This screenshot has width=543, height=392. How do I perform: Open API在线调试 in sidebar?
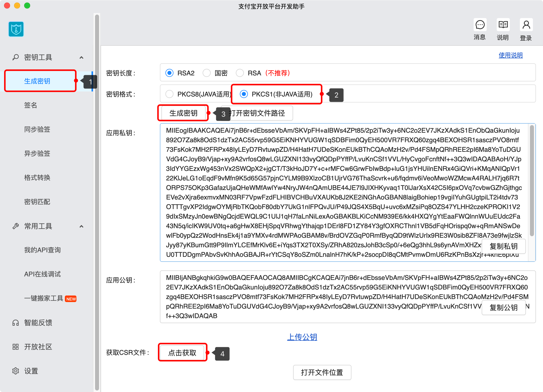(42, 274)
